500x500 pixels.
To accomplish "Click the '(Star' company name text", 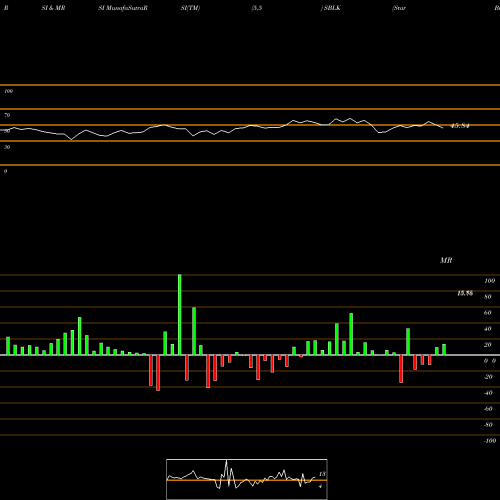I will pos(399,8).
